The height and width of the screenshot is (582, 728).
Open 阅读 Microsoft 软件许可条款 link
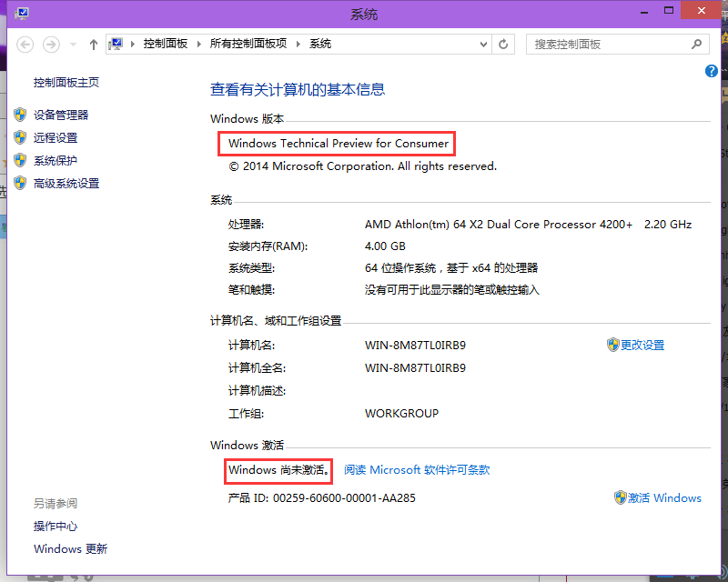pyautogui.click(x=417, y=470)
